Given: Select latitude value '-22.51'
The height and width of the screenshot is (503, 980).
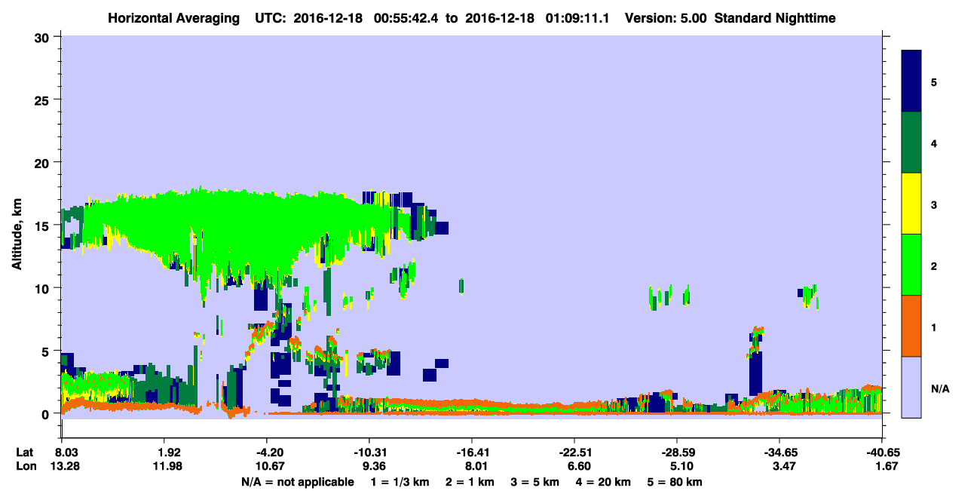Looking at the screenshot, I should (574, 452).
